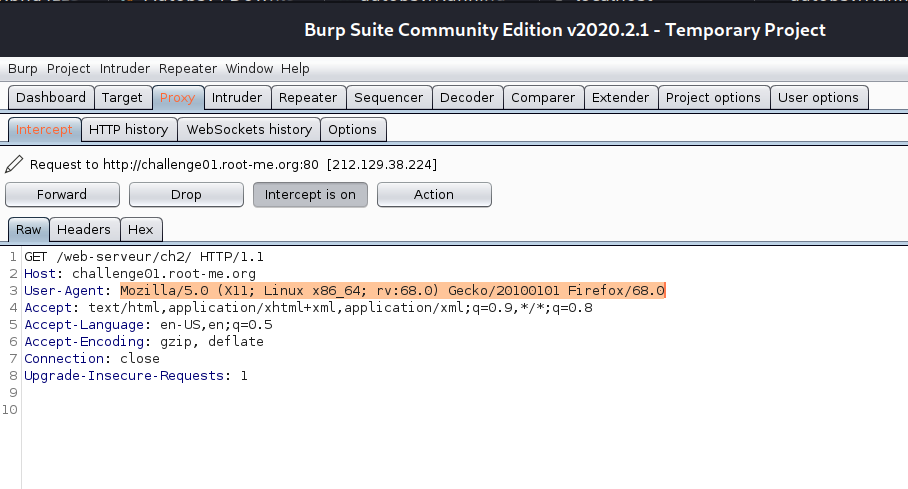The image size is (908, 489).
Task: Switch to the Repeater tab
Action: [307, 98]
